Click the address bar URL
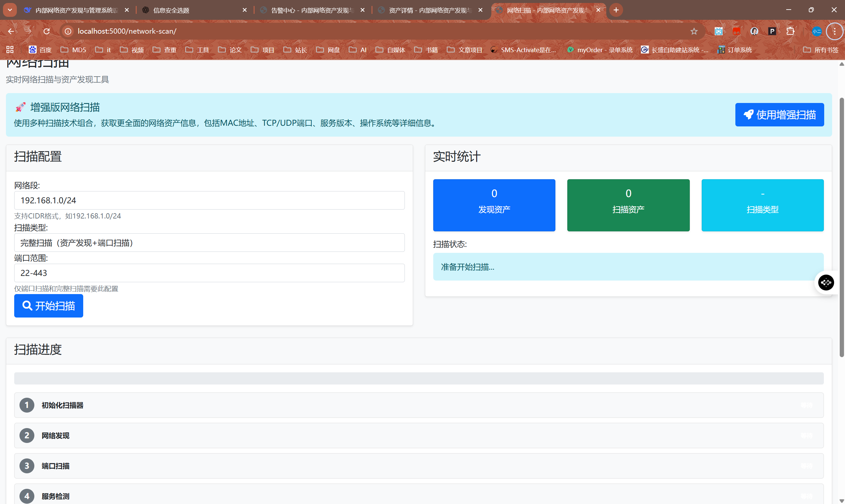The width and height of the screenshot is (845, 504). click(x=127, y=31)
